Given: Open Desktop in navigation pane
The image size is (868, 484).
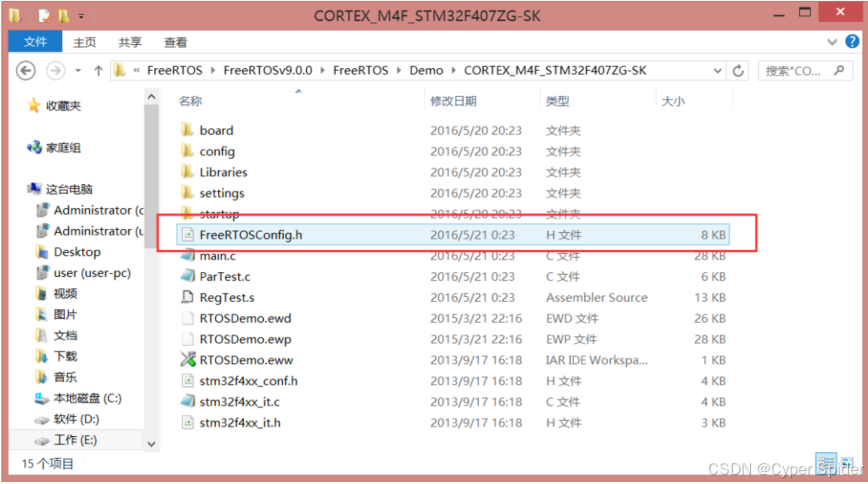Looking at the screenshot, I should 77,252.
